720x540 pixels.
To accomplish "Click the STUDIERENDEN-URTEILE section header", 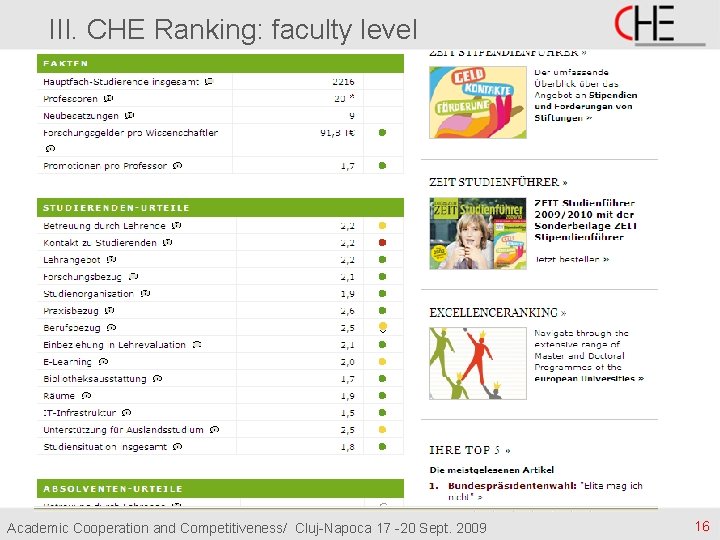I will click(220, 208).
